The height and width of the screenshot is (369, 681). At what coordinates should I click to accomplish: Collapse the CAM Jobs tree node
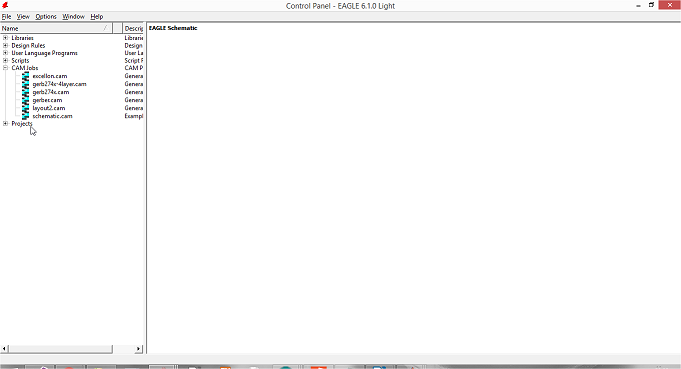tap(5, 68)
